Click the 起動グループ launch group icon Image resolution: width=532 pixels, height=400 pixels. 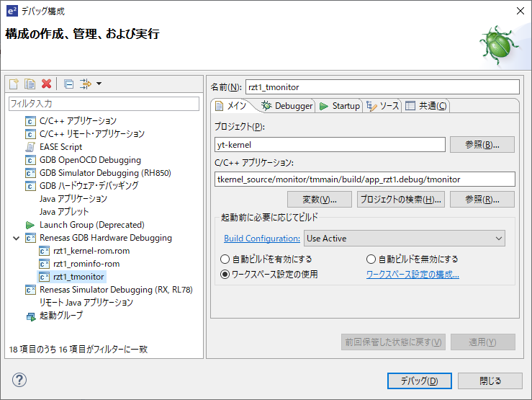coord(31,316)
